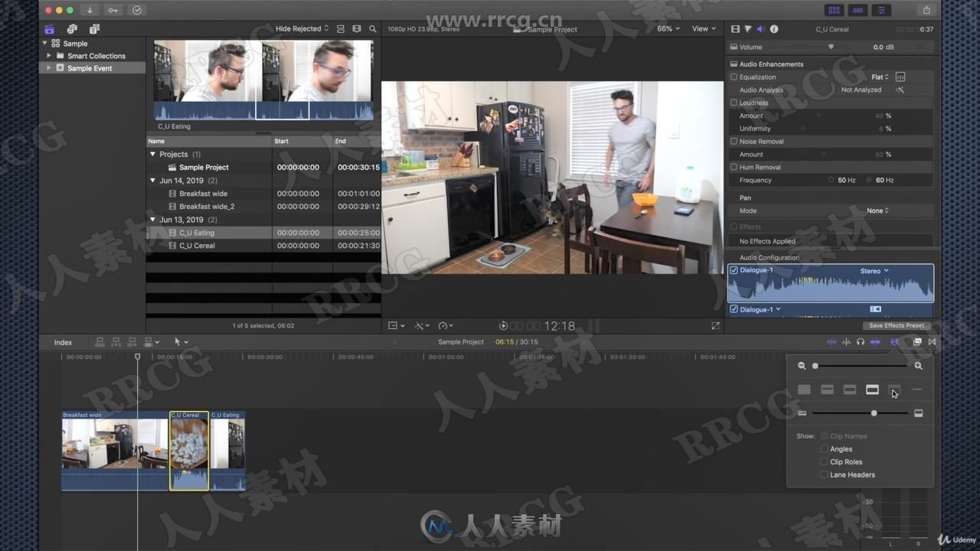Screen dimensions: 980x551
Task: Adjust the clip height slider handle
Action: (x=874, y=413)
